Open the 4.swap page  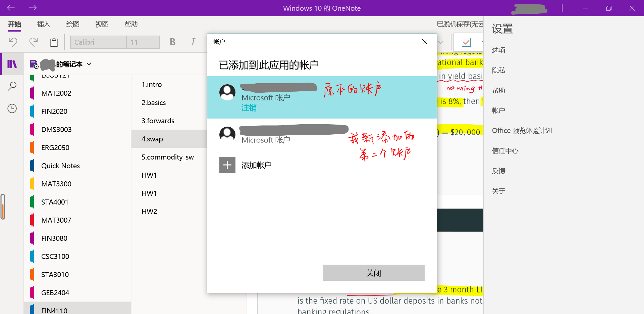[169, 139]
